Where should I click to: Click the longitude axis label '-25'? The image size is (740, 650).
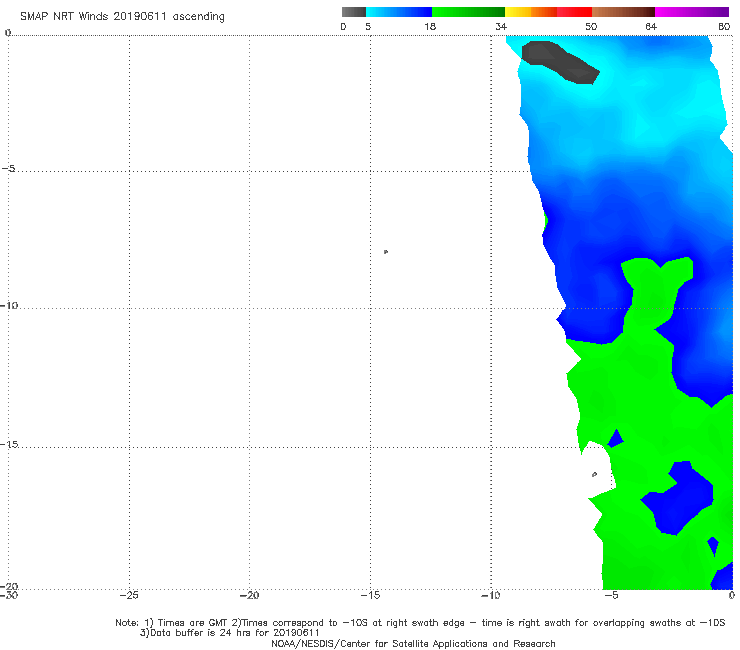(x=129, y=595)
